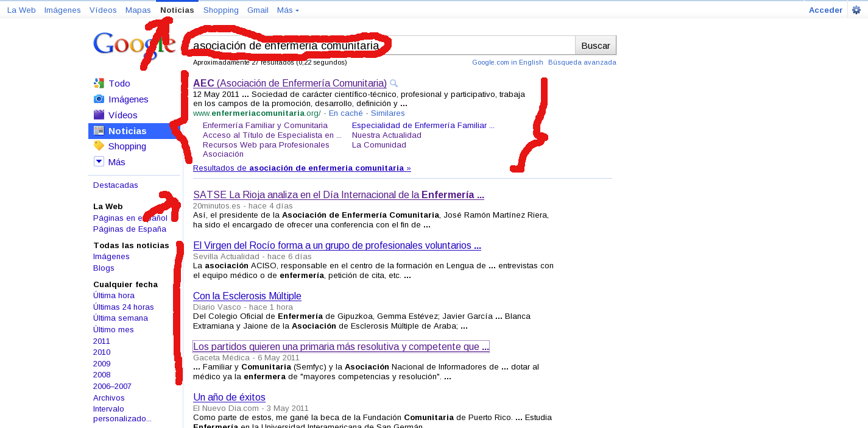This screenshot has width=868, height=428.
Task: Filter results to Páginas de España
Action: pos(129,229)
